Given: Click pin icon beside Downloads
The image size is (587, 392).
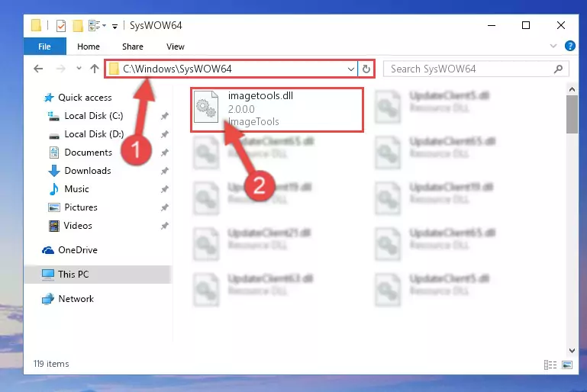Looking at the screenshot, I should click(x=164, y=171).
